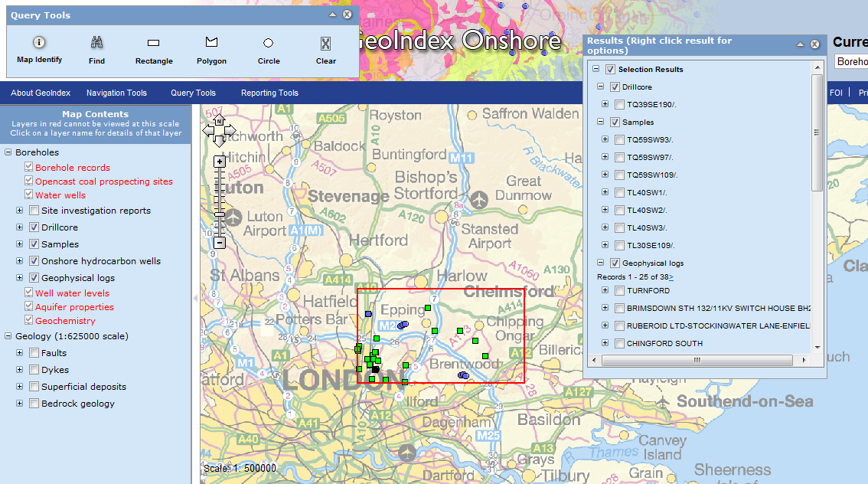Pan the map west

208,131
